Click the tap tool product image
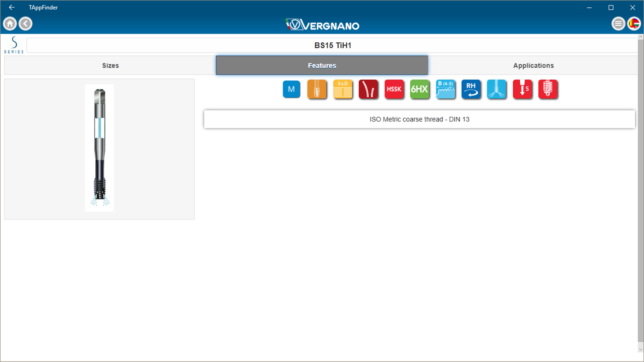The width and height of the screenshot is (644, 362). coord(99,148)
